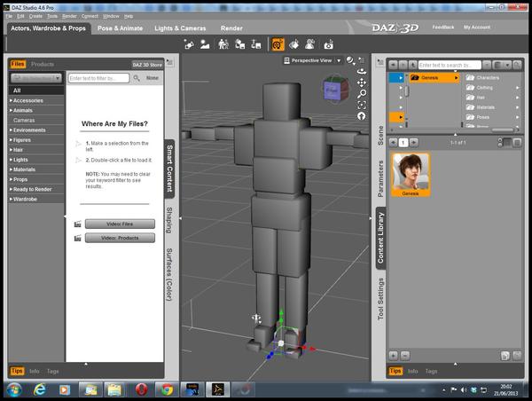
Task: Click the Video: Products button
Action: coord(120,238)
